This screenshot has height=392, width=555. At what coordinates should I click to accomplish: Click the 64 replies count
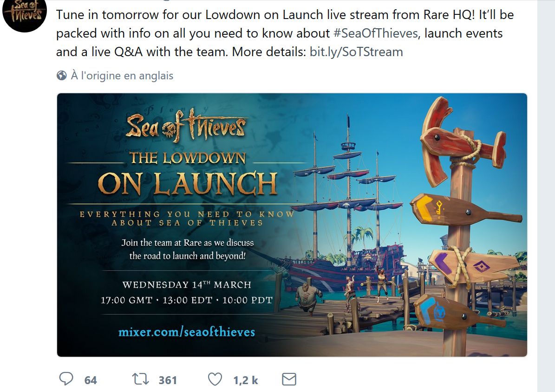click(91, 380)
